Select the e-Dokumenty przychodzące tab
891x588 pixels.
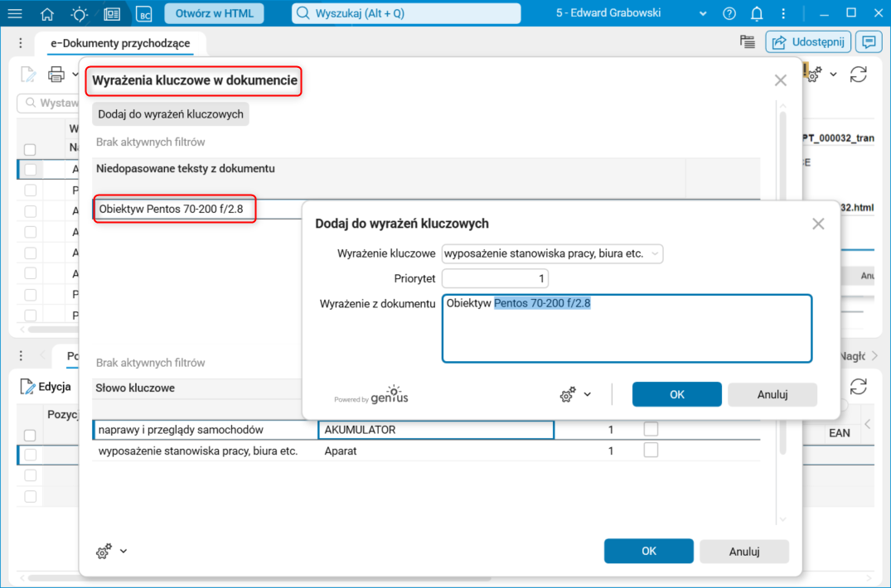click(x=120, y=43)
